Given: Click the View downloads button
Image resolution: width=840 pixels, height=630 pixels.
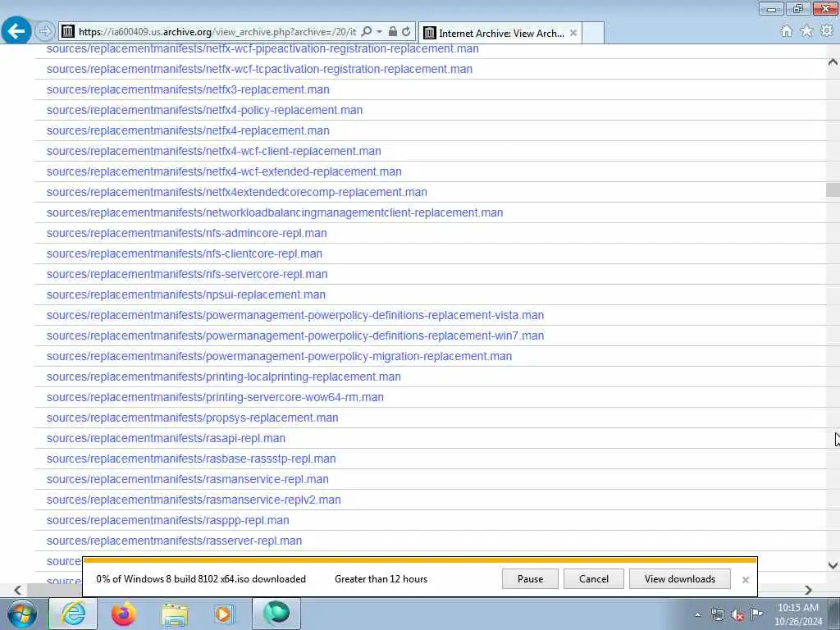Looking at the screenshot, I should (680, 579).
